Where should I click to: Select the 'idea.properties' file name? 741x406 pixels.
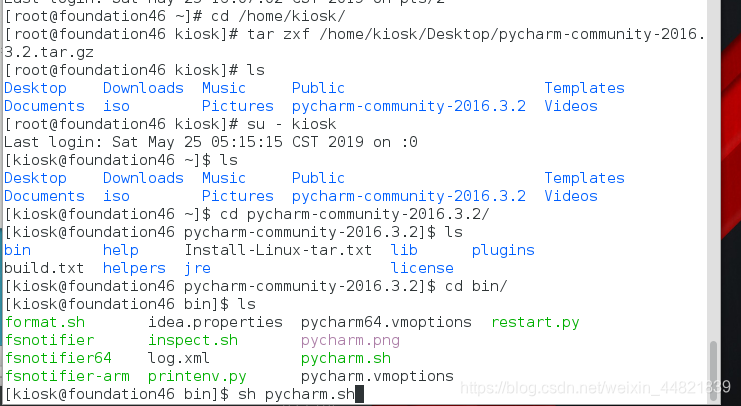click(x=215, y=322)
